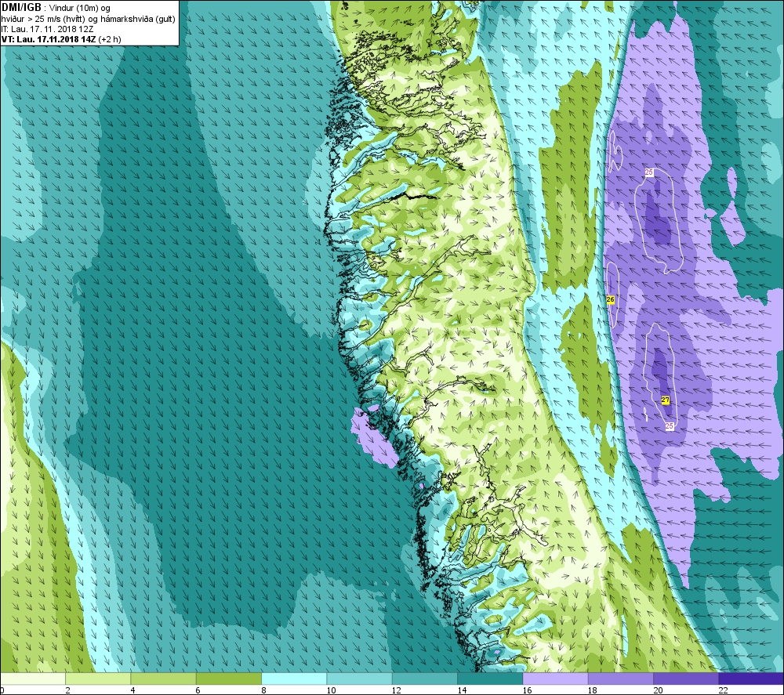Image resolution: width=784 pixels, height=695 pixels.
Task: Click the legend scale number '4'
Action: [133, 690]
